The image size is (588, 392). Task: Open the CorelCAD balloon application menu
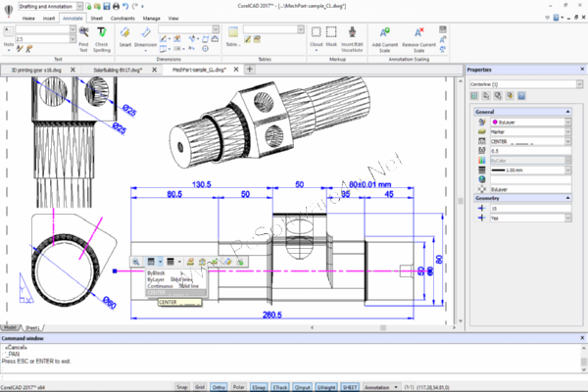tap(8, 11)
